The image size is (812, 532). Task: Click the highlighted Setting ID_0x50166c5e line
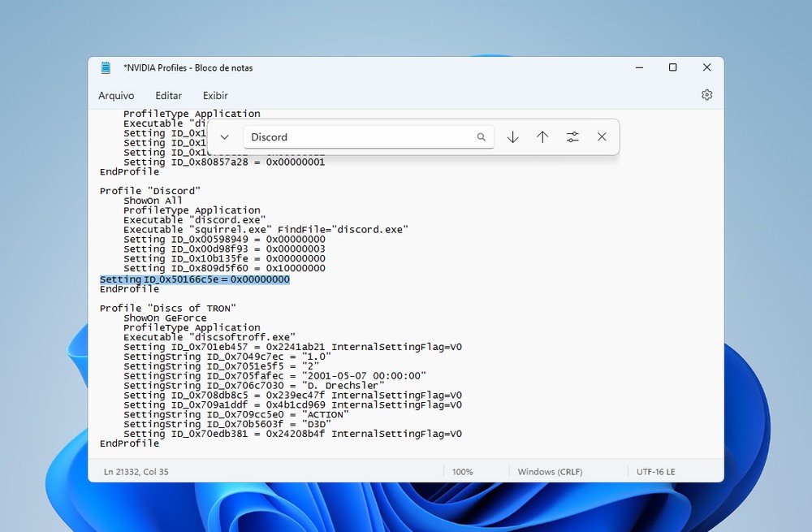click(x=195, y=279)
